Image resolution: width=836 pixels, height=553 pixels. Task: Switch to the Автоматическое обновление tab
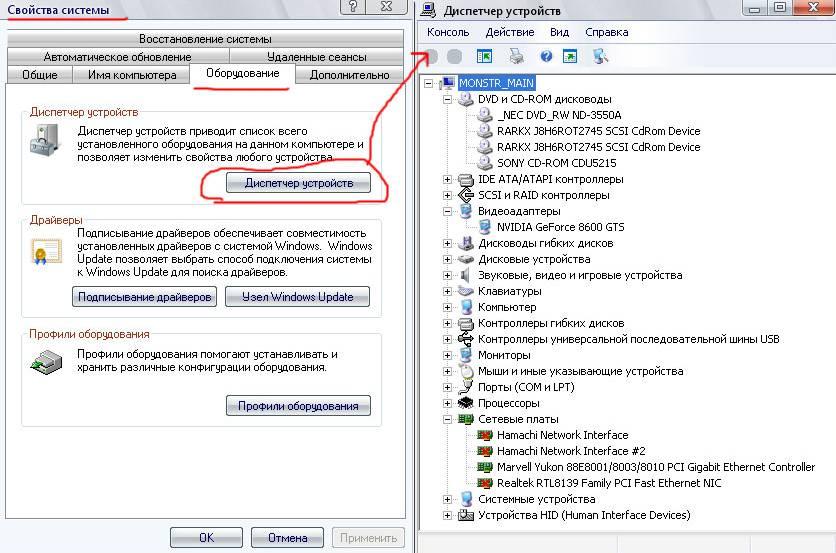point(118,57)
